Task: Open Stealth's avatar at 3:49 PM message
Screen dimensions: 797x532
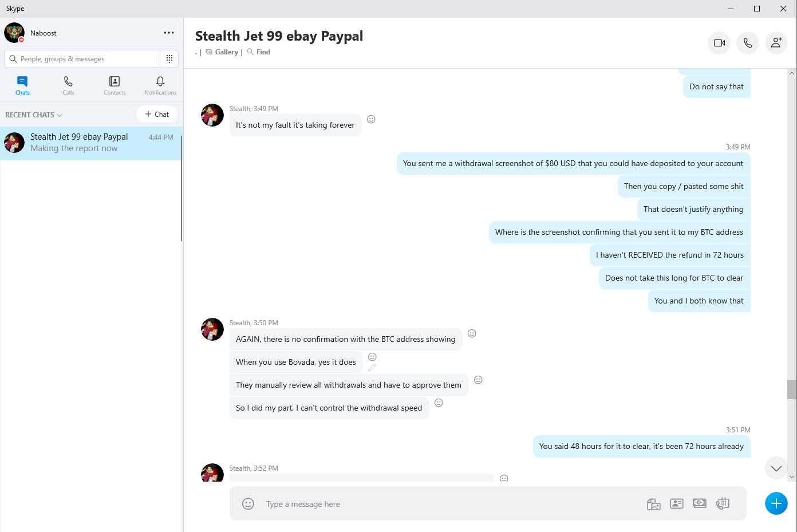Action: point(212,115)
